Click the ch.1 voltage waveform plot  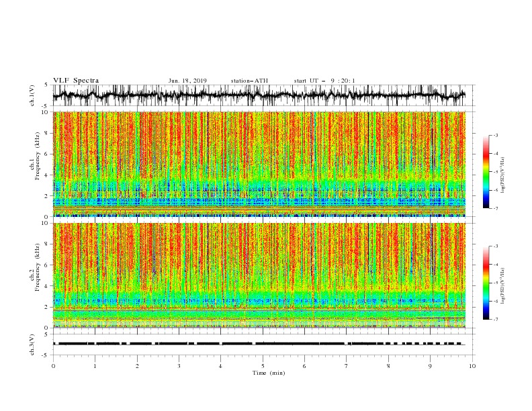pos(259,95)
